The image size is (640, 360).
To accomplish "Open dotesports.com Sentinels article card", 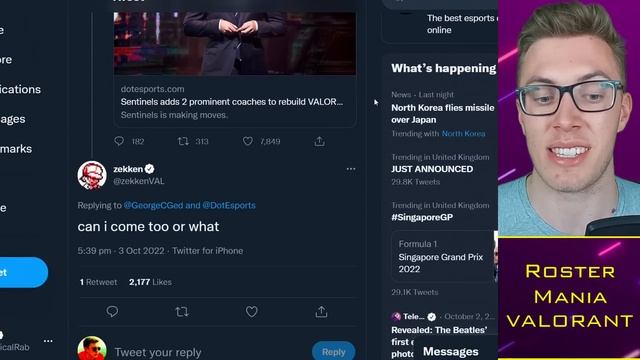I will tap(235, 69).
